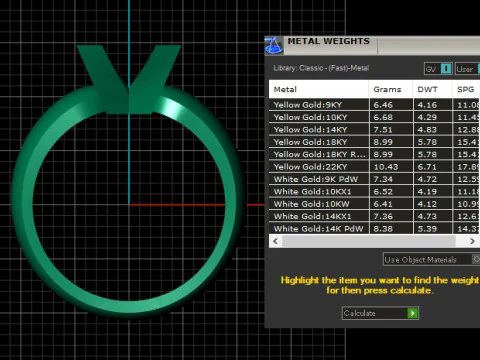Click the horizontal scrollbar thumb

point(369,241)
